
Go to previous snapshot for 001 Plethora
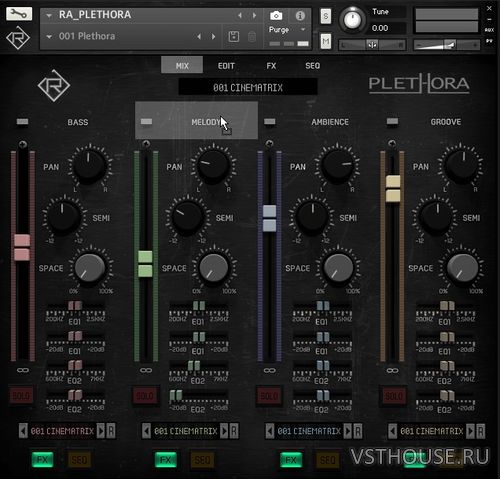199,36
